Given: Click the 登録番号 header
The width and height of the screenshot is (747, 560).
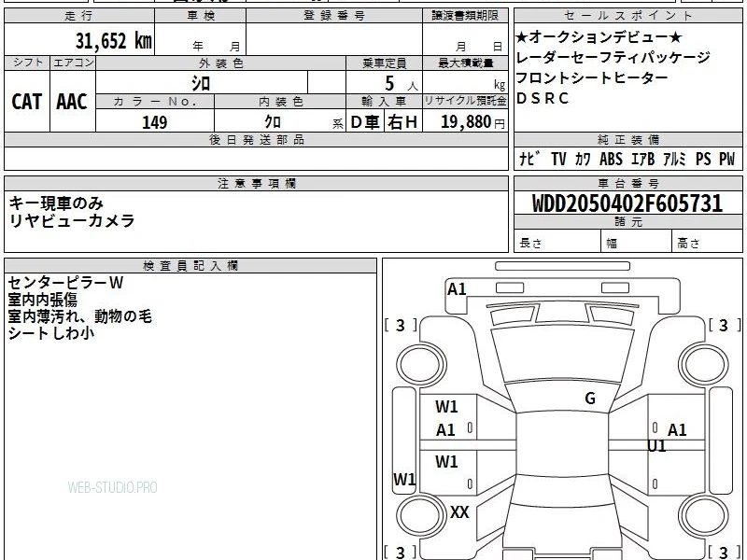Looking at the screenshot, I should [334, 16].
